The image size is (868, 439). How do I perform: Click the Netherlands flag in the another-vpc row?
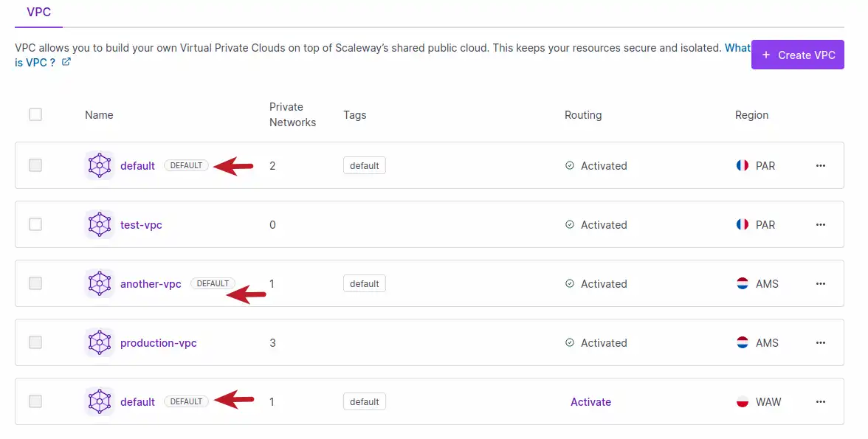coord(743,283)
